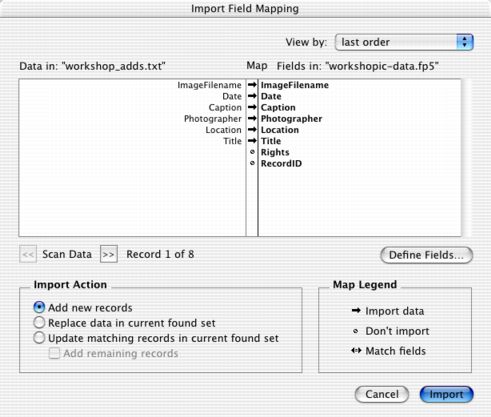This screenshot has width=491, height=417.
Task: Toggle the import arrow for Photographer field
Action: click(x=252, y=118)
